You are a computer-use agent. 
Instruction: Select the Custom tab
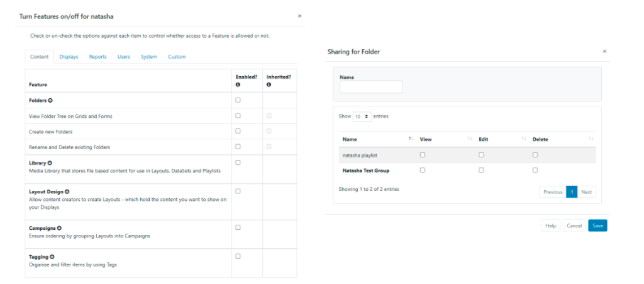tap(177, 57)
